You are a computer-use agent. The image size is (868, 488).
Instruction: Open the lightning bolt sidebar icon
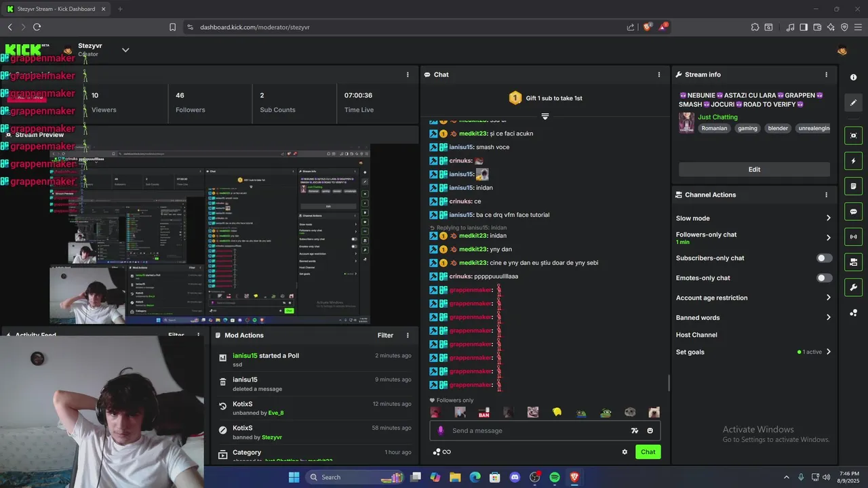tap(853, 161)
